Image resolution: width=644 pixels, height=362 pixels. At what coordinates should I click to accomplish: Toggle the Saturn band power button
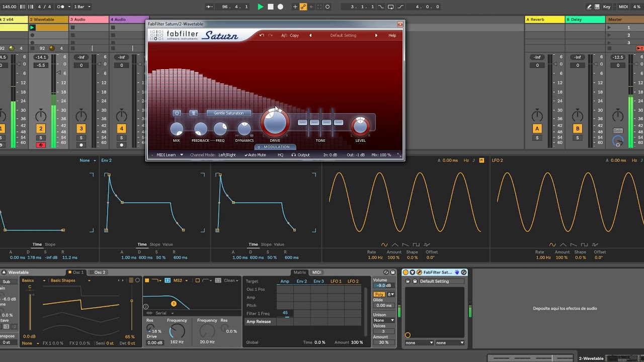pyautogui.click(x=177, y=113)
